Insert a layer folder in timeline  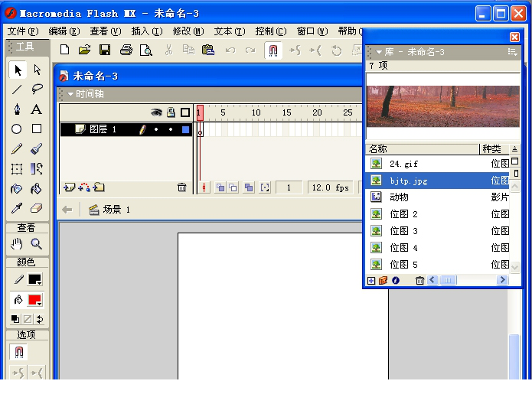(x=99, y=187)
